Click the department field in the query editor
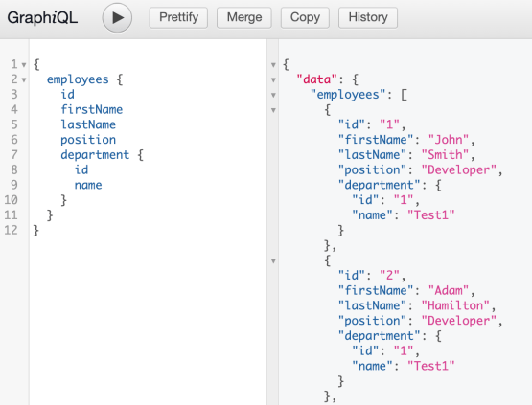Viewport: 532px width, 405px height. click(x=95, y=155)
